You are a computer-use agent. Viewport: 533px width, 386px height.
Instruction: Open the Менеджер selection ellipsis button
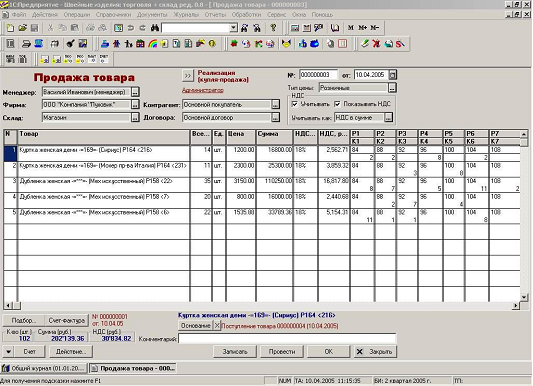pos(135,92)
